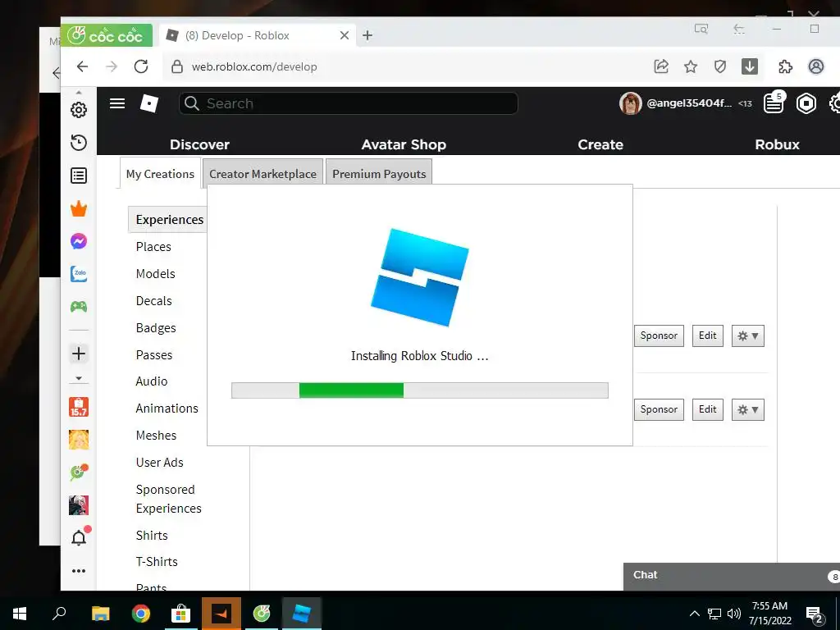Open Animations category

point(167,409)
